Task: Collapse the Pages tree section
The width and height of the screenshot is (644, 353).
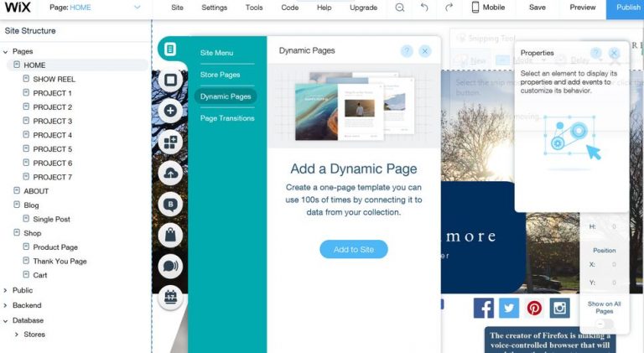Action: (5, 52)
